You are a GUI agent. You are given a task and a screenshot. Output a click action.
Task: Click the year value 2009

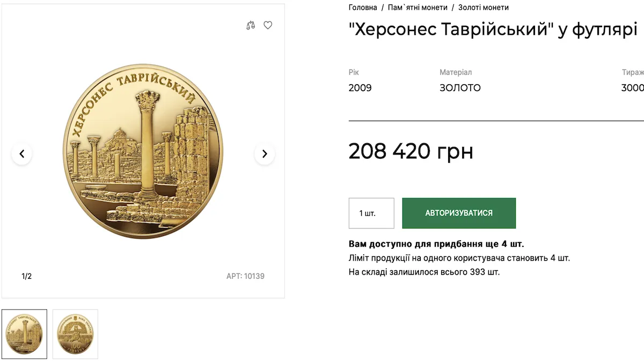point(360,88)
